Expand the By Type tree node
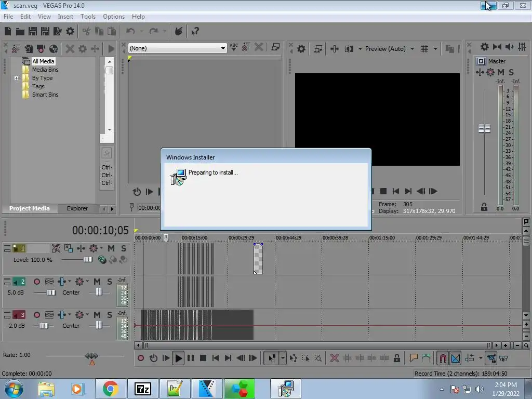Screen dimensions: 532x399 click(x=16, y=78)
